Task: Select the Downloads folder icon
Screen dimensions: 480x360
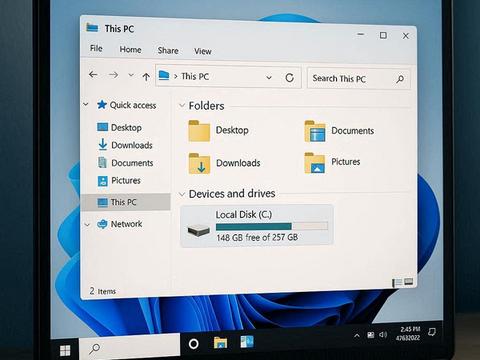Action: pyautogui.click(x=199, y=163)
